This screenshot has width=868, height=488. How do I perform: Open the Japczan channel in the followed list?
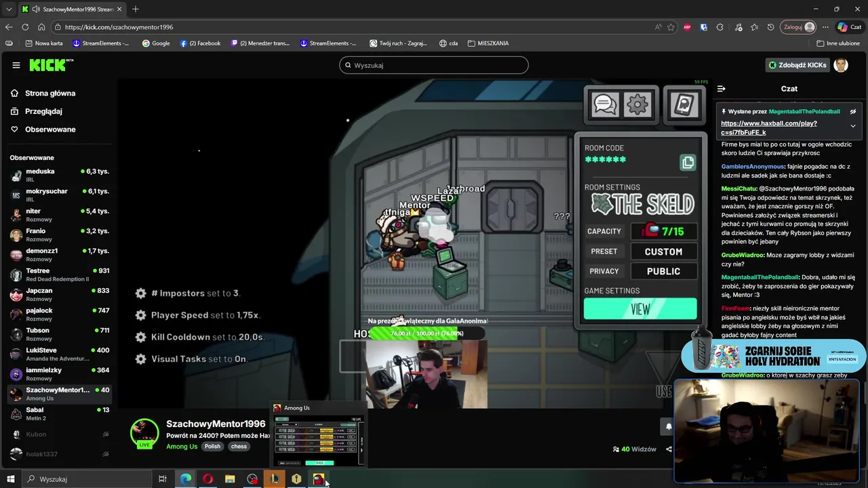tap(60, 294)
